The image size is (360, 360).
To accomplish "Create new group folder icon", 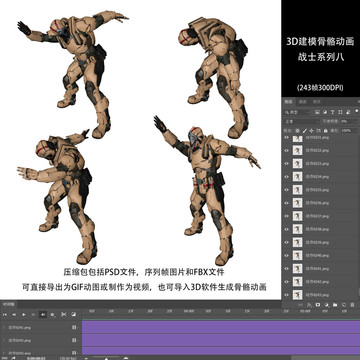I will point(335,305).
